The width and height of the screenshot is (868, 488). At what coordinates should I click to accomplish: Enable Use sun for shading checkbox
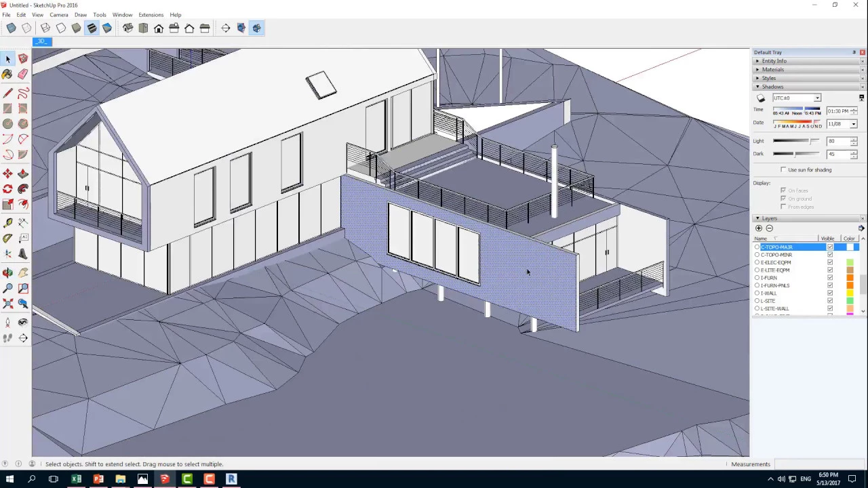pyautogui.click(x=783, y=169)
